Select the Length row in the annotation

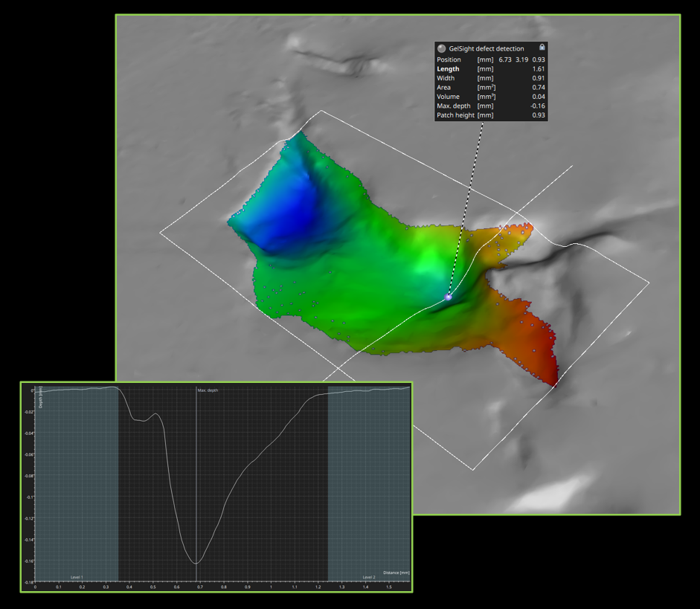click(491, 68)
